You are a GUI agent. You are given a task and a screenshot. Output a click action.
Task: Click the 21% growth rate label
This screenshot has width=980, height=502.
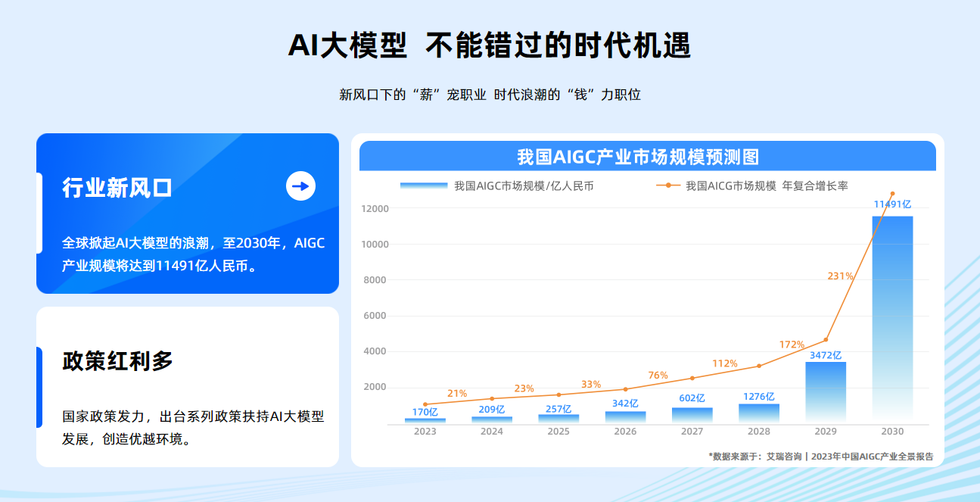(457, 394)
